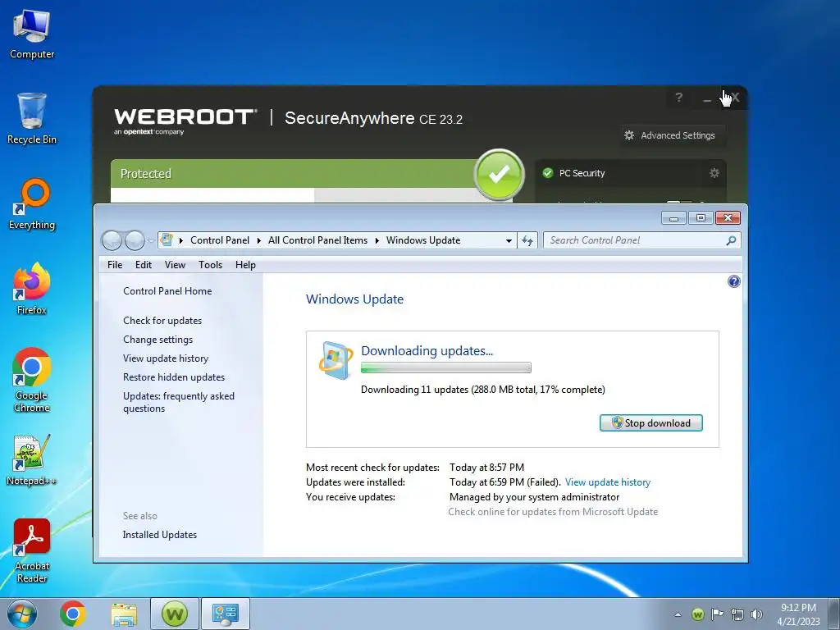Open the Tools menu

(210, 265)
